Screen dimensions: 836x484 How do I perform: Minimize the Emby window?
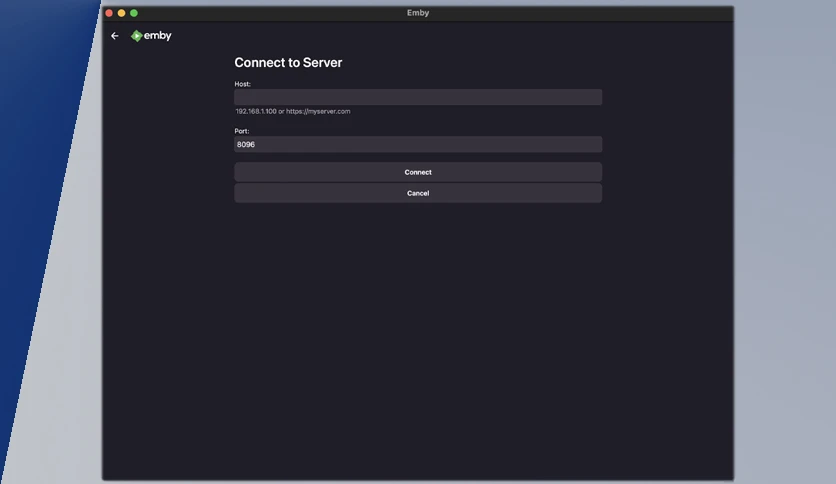click(x=122, y=13)
